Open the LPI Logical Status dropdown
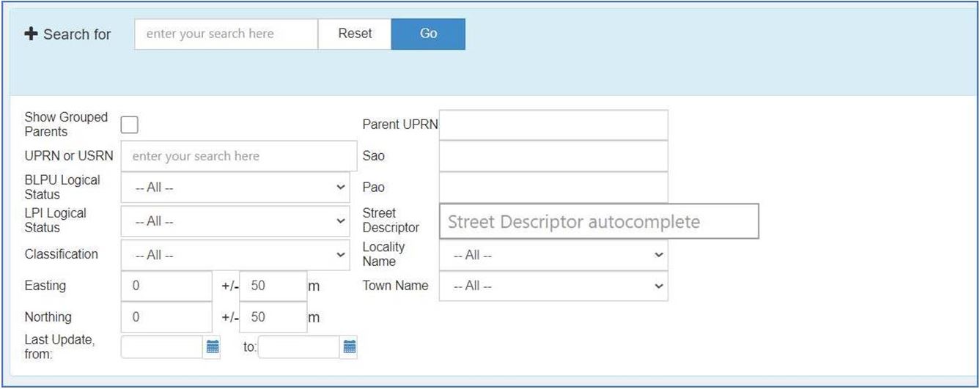980x389 pixels. click(235, 221)
